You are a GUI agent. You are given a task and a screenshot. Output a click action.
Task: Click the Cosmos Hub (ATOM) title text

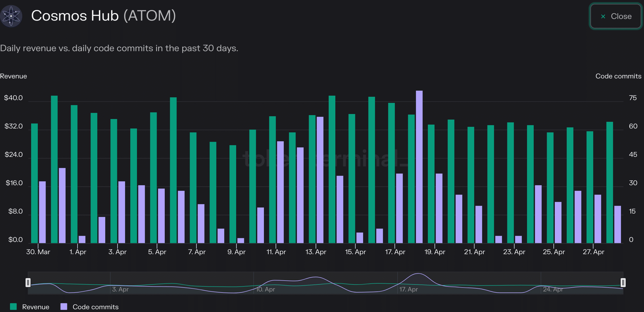[x=103, y=16]
